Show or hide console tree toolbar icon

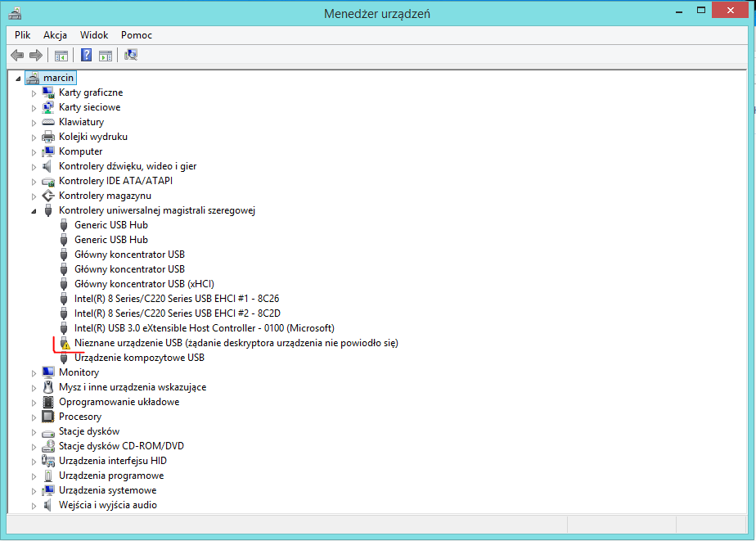coord(61,56)
